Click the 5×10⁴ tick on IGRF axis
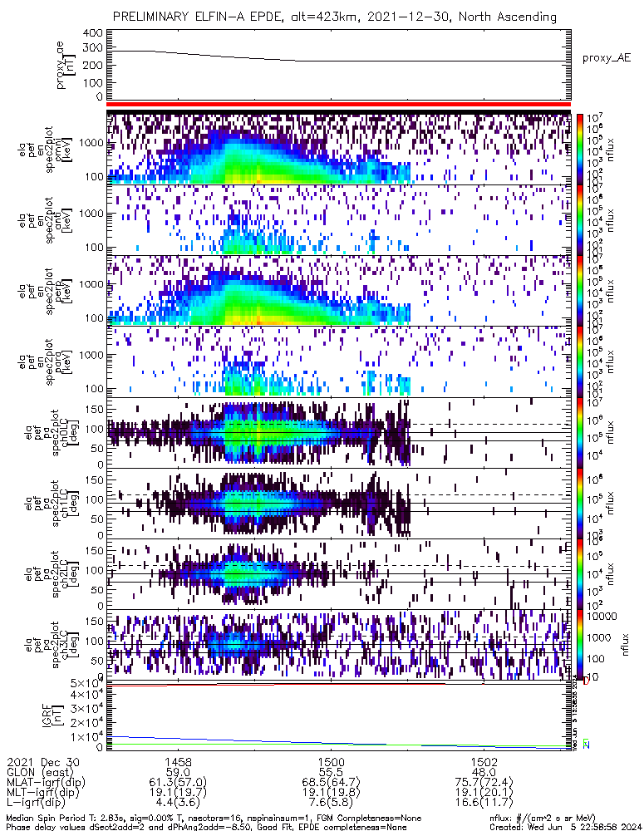Viewport: 644px width, 831px height. (x=88, y=682)
